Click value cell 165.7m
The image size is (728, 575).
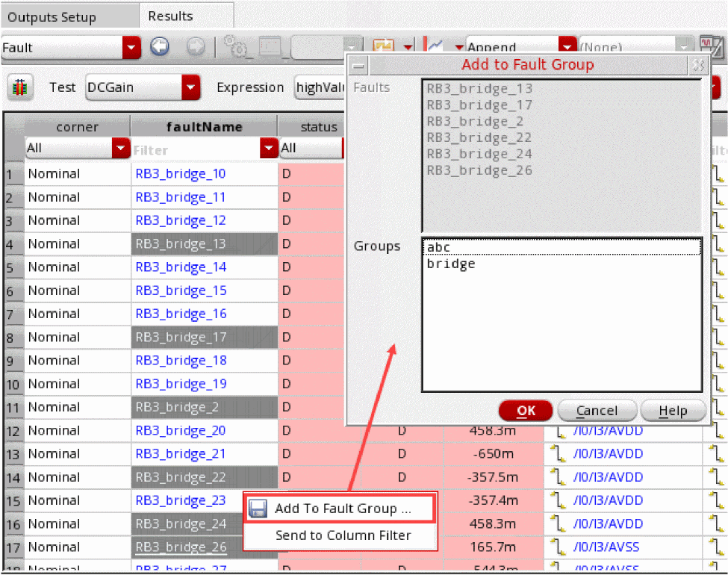[493, 547]
